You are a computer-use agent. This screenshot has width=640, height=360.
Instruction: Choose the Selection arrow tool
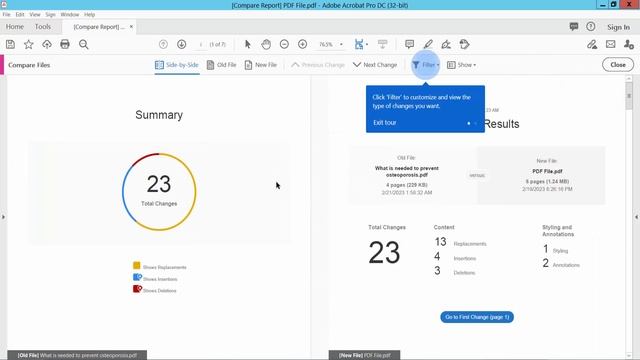point(247,44)
